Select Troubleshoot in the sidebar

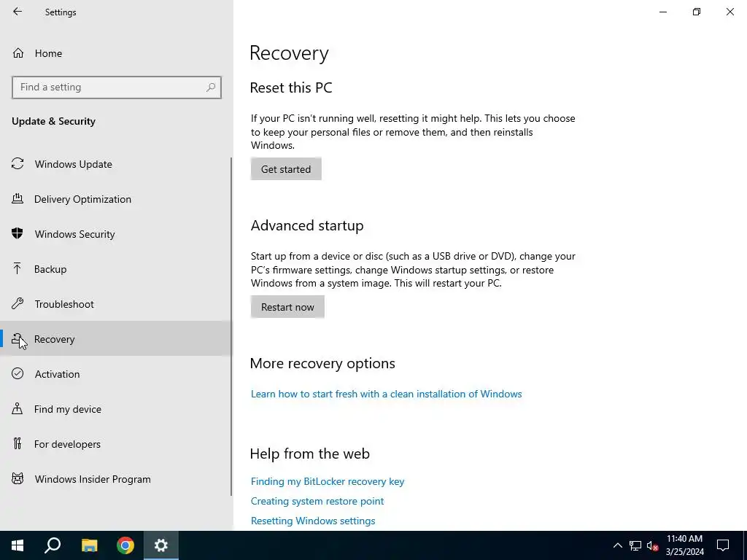click(116, 304)
